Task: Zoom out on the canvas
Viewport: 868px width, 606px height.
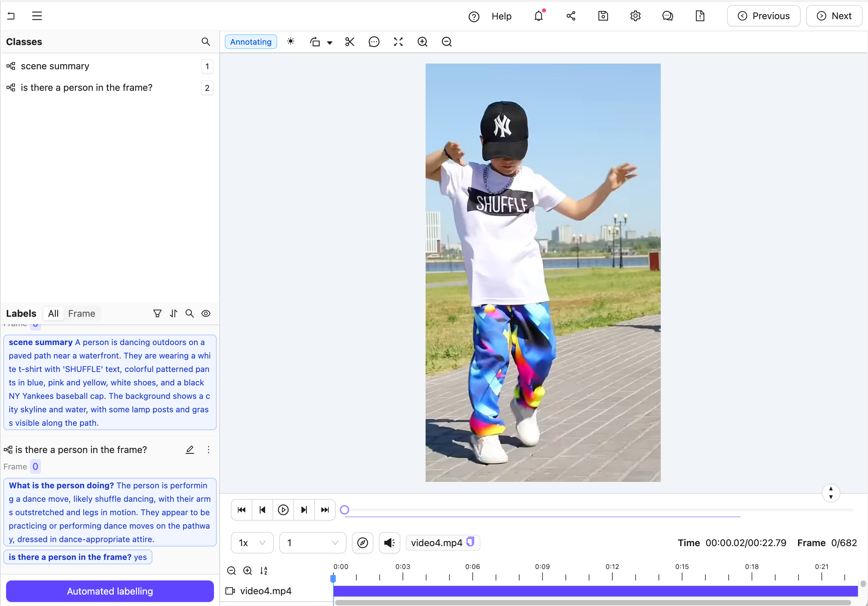Action: pos(446,42)
